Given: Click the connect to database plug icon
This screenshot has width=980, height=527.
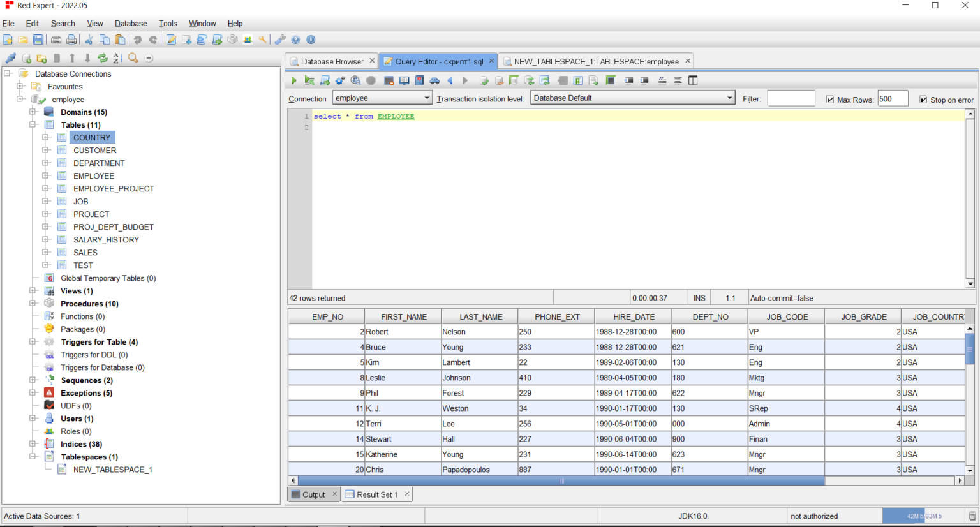Looking at the screenshot, I should point(10,58).
